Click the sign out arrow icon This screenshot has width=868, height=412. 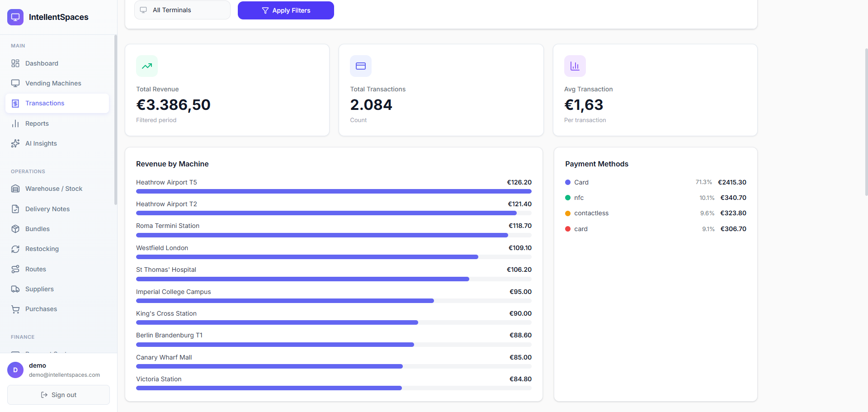coord(44,395)
